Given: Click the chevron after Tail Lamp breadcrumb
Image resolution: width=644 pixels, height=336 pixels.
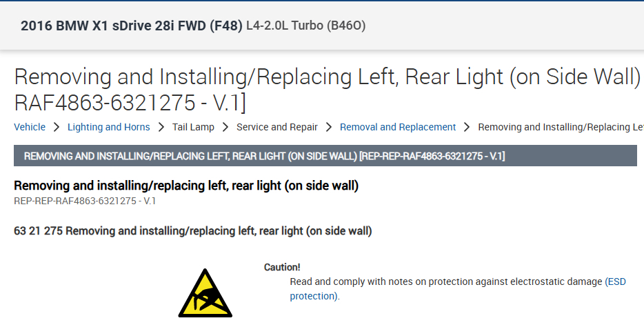Looking at the screenshot, I should click(x=225, y=127).
